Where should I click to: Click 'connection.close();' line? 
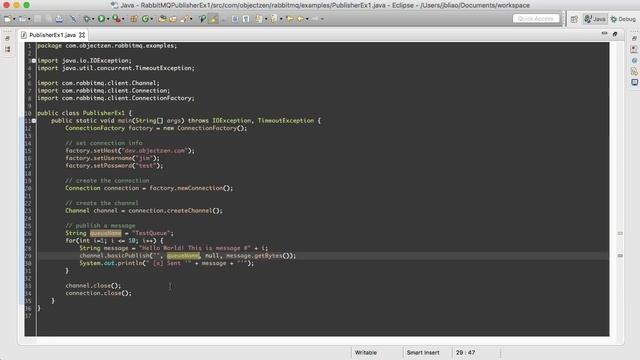point(98,293)
